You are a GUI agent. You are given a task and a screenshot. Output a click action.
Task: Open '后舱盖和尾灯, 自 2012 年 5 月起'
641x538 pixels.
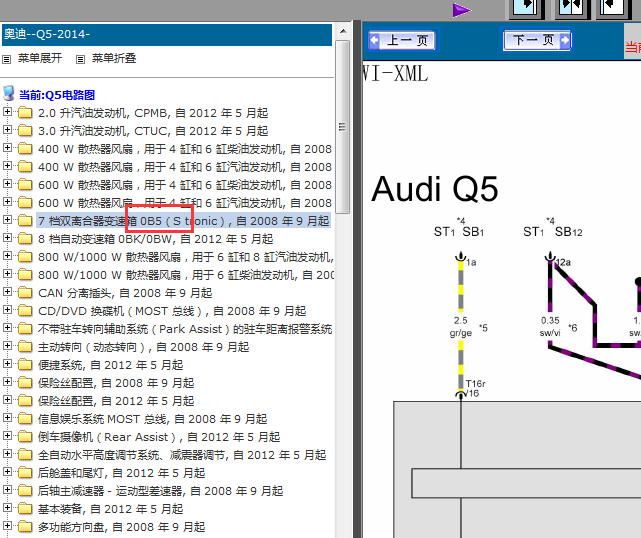[x=121, y=473]
